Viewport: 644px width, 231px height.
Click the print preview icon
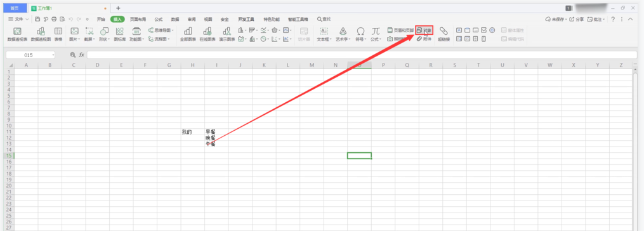click(62, 19)
